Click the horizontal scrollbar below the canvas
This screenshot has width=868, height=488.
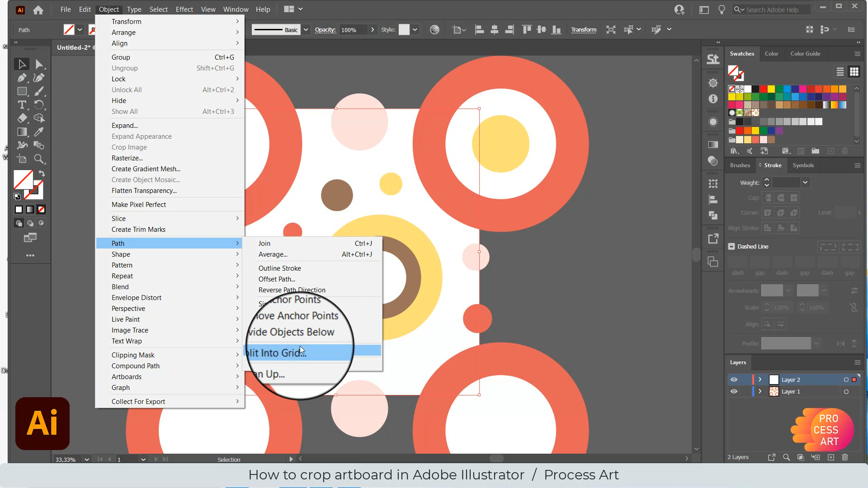(495, 458)
